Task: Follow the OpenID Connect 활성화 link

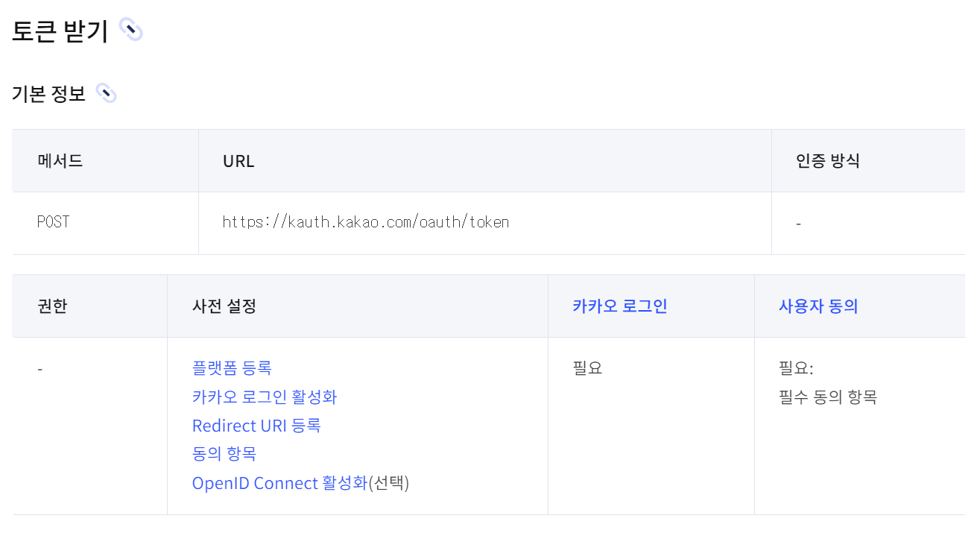Action: pyautogui.click(x=280, y=483)
